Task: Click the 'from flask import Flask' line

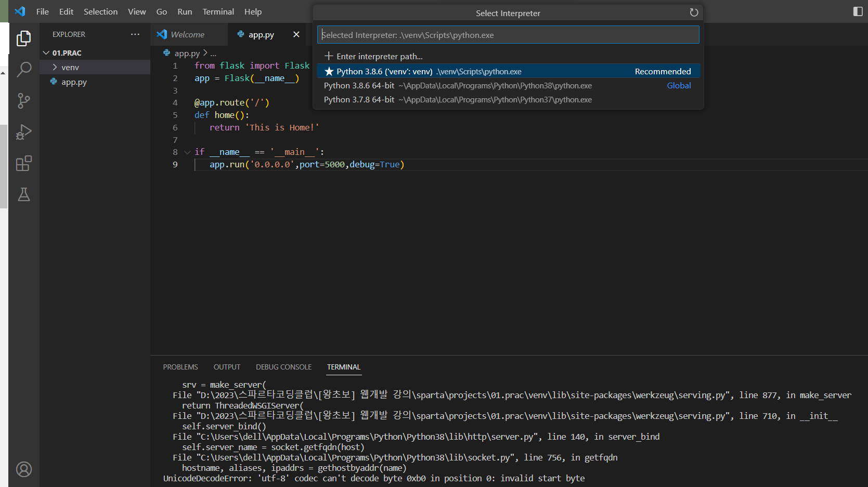Action: tap(252, 66)
